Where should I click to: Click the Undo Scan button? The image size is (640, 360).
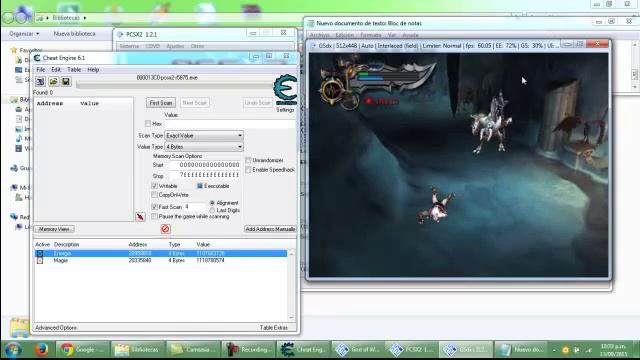pos(258,103)
